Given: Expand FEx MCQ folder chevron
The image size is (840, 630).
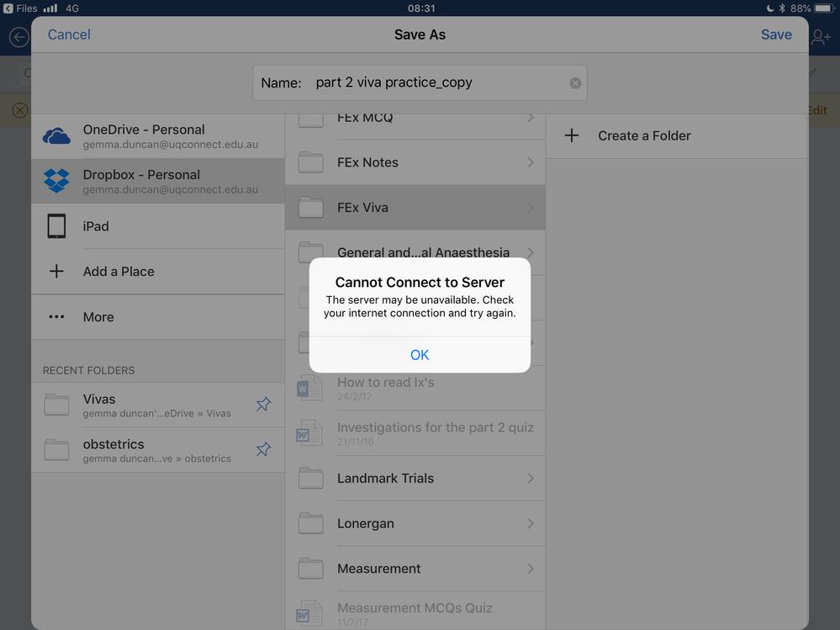Looking at the screenshot, I should [x=531, y=117].
